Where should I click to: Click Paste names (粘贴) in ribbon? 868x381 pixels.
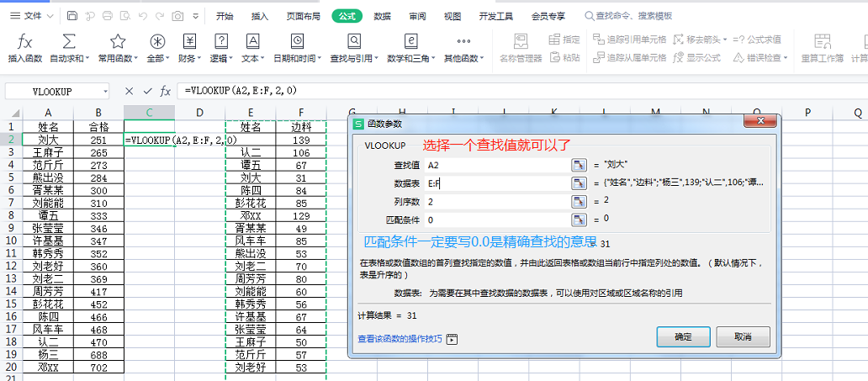point(564,57)
